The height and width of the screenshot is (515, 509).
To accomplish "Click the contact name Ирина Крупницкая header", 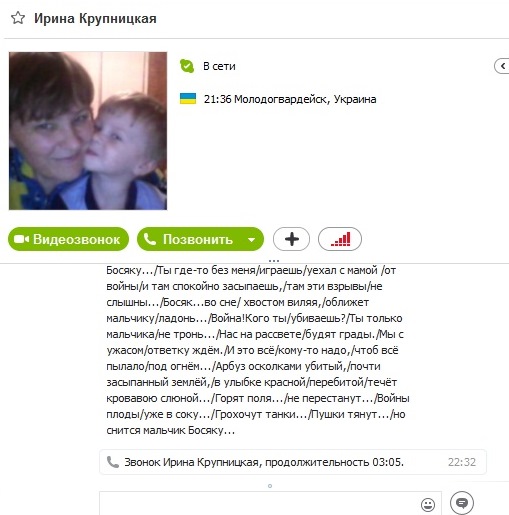I will pyautogui.click(x=95, y=18).
